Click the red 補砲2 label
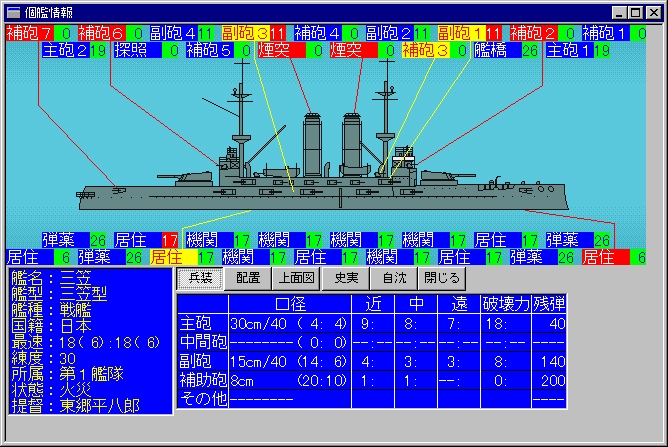Viewport: 668px width, 447px height. tap(535, 33)
